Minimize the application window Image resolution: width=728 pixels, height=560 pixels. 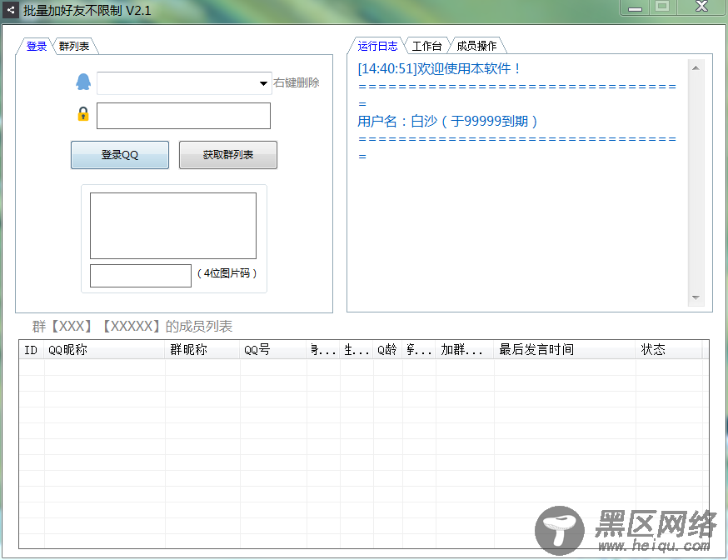(636, 7)
